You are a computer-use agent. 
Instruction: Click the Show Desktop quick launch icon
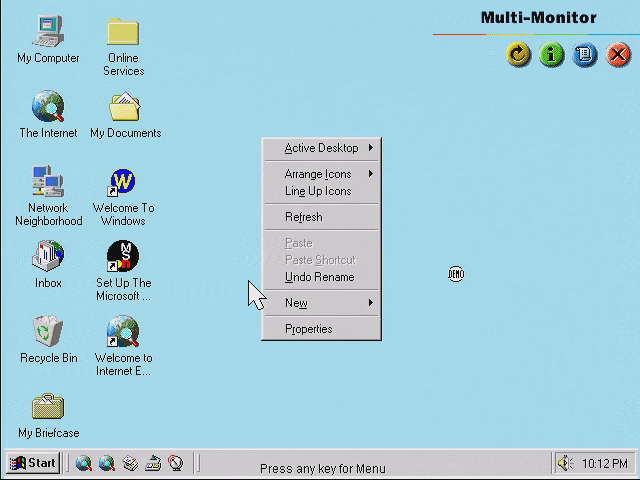click(x=153, y=464)
